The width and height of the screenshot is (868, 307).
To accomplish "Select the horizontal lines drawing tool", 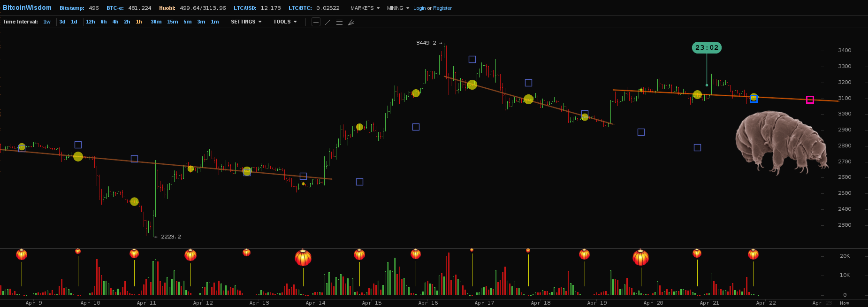I will (x=339, y=22).
